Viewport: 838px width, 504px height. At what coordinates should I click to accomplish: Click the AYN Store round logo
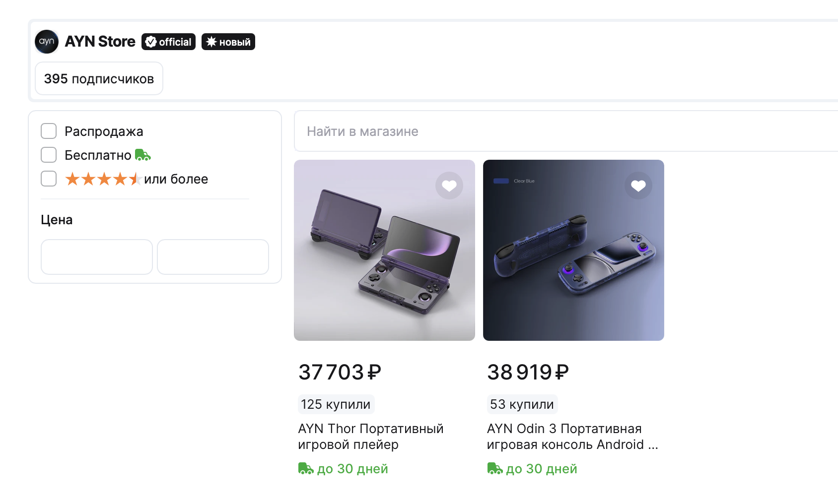tap(47, 42)
